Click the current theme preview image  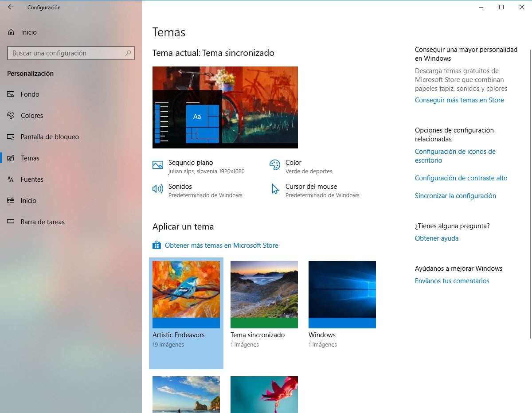225,107
